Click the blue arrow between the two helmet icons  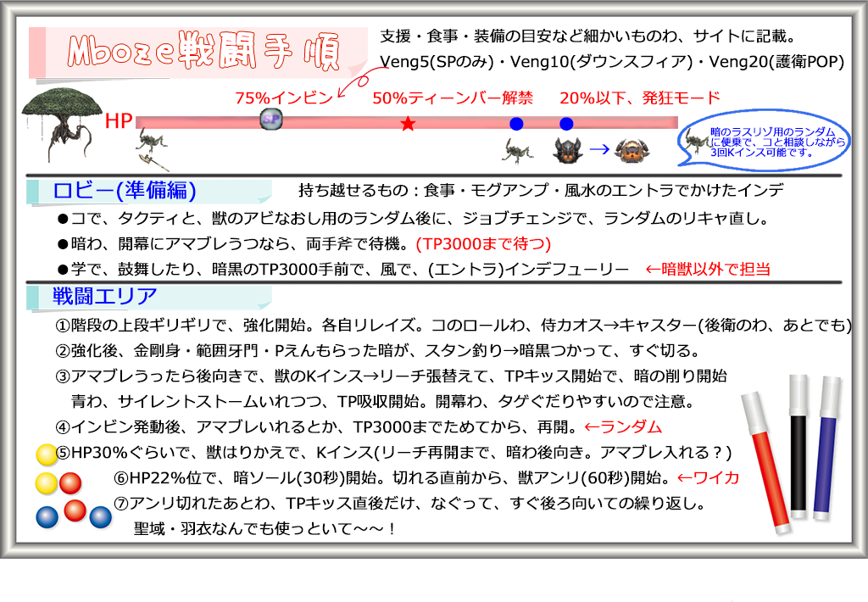599,149
